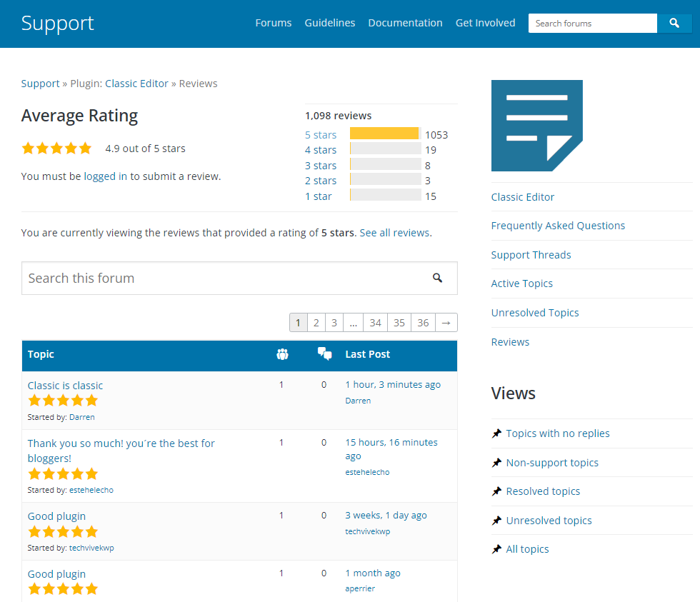Click the 1 star rating bar
Image resolution: width=700 pixels, height=602 pixels.
click(385, 195)
